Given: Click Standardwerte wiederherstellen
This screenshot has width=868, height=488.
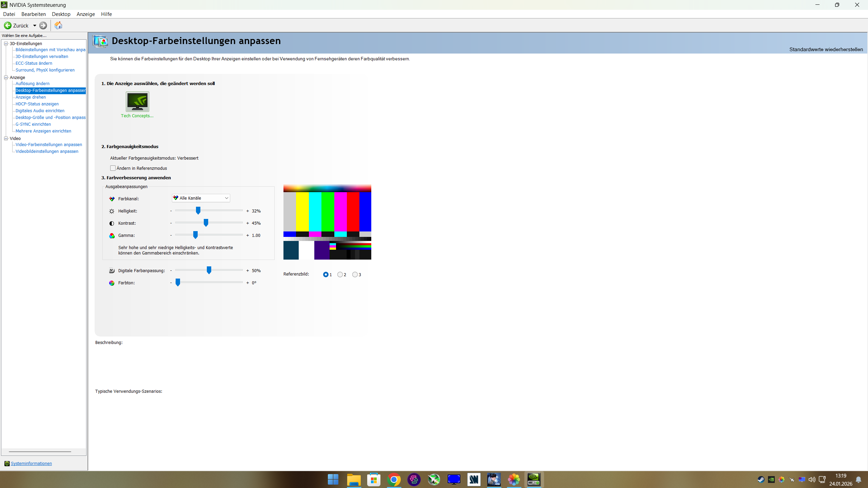Looking at the screenshot, I should click(x=826, y=49).
